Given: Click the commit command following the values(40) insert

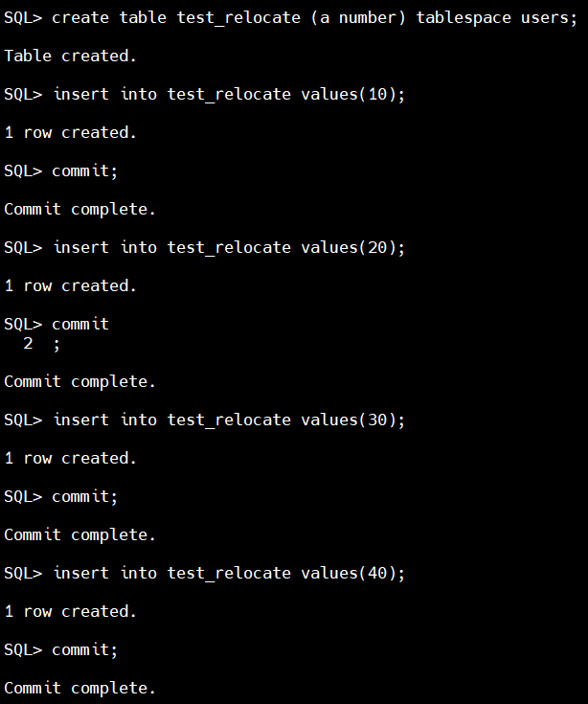Looking at the screenshot, I should pyautogui.click(x=84, y=649).
